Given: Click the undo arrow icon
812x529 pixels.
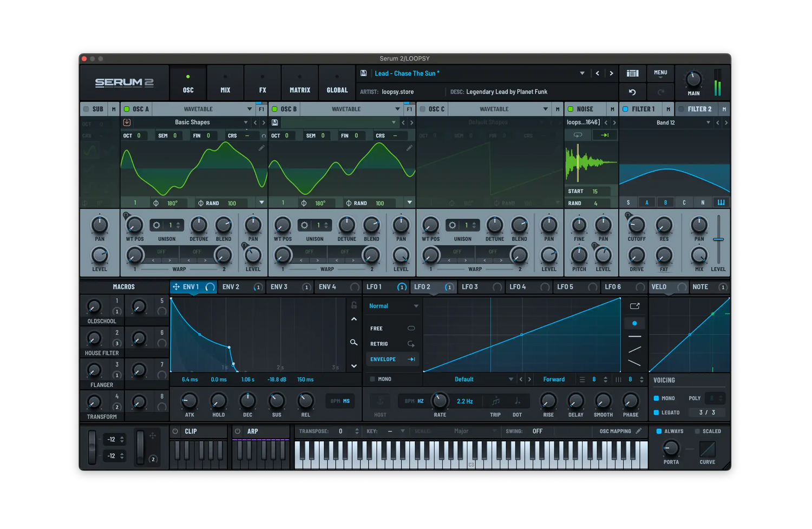Looking at the screenshot, I should (x=632, y=92).
